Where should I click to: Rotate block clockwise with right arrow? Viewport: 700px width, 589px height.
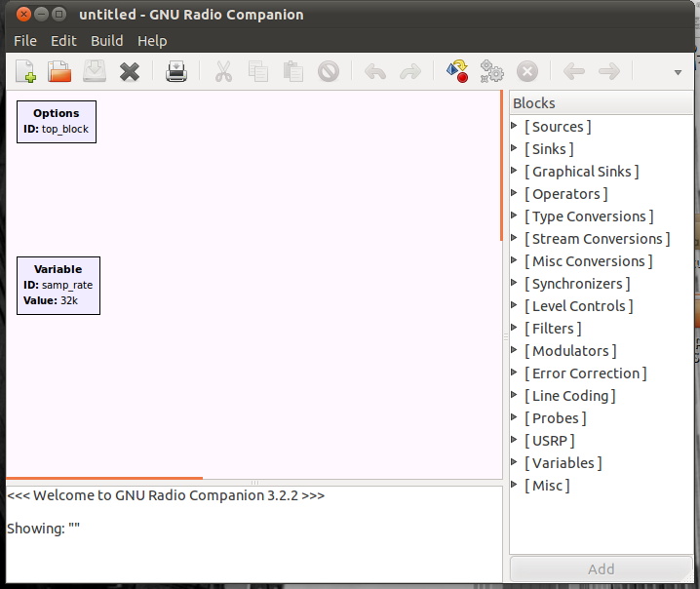tap(609, 71)
